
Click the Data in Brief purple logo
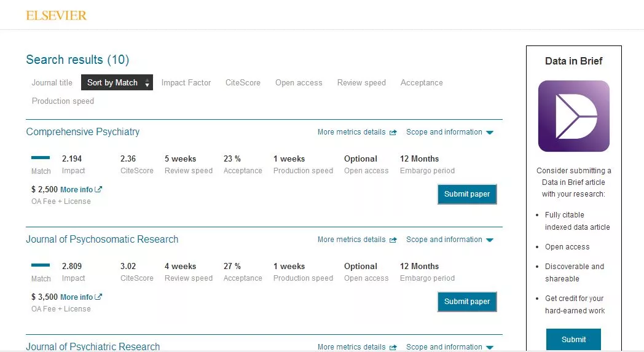tap(573, 116)
